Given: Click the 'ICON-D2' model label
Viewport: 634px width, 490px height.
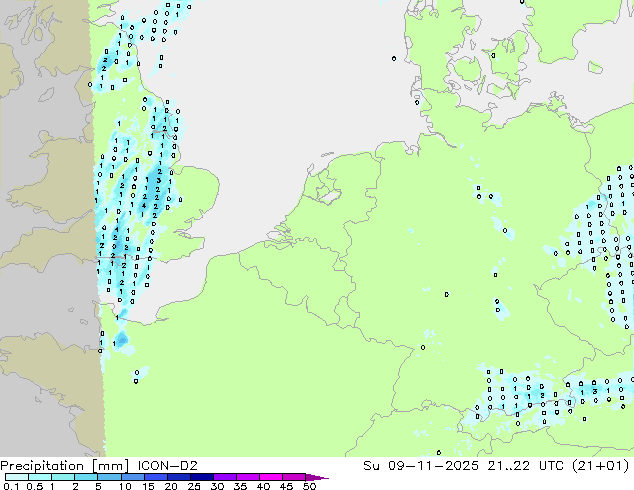Looking at the screenshot, I should (x=167, y=466).
